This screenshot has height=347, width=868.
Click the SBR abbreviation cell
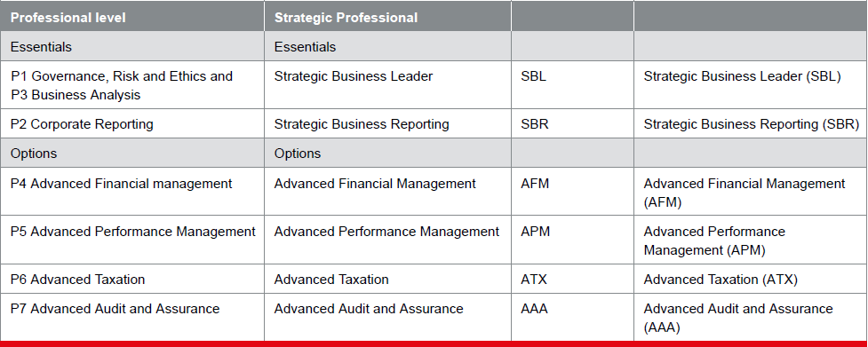[572, 123]
